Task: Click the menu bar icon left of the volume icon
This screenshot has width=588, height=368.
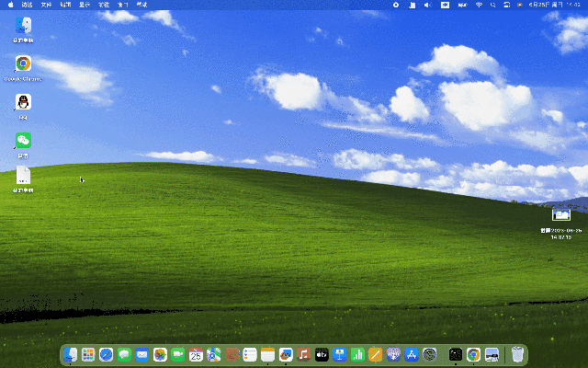Action: pos(413,5)
